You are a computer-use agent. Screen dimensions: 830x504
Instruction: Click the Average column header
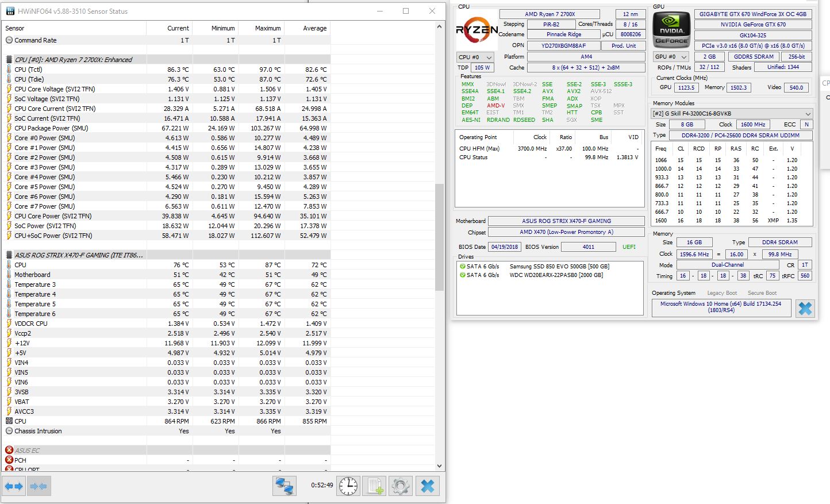click(x=308, y=28)
